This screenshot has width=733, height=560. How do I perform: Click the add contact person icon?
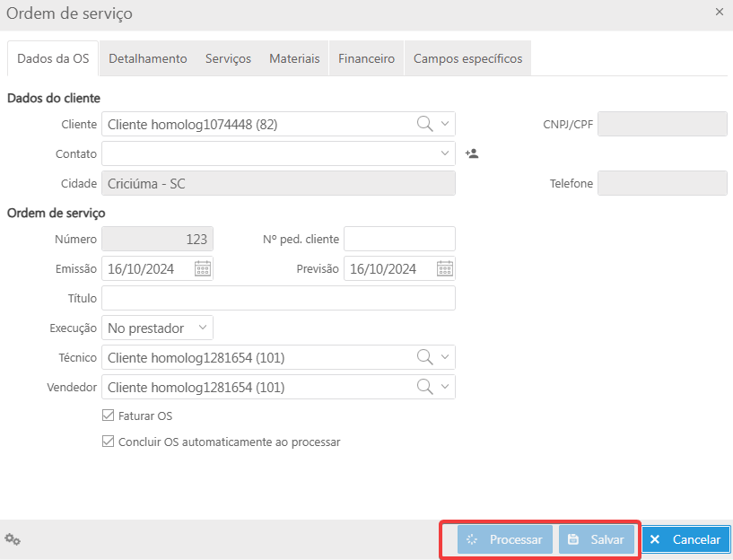click(472, 153)
